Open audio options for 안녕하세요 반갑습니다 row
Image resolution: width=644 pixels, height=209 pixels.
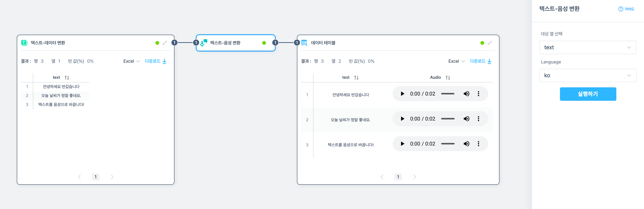(479, 94)
